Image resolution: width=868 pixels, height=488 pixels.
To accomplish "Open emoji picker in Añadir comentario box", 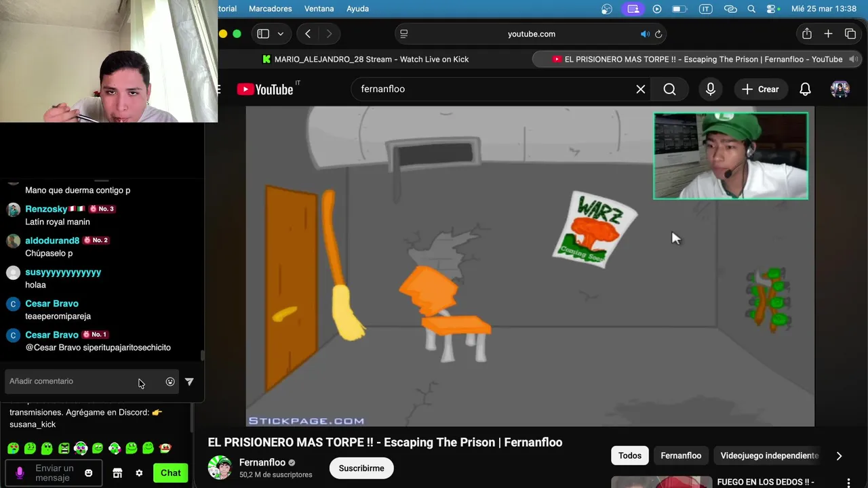I will pyautogui.click(x=170, y=382).
